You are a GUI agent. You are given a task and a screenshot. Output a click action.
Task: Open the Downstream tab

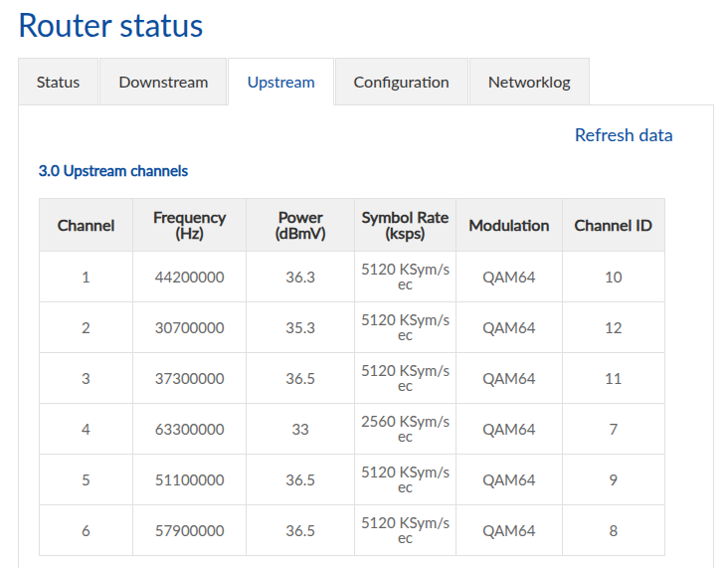coord(163,83)
